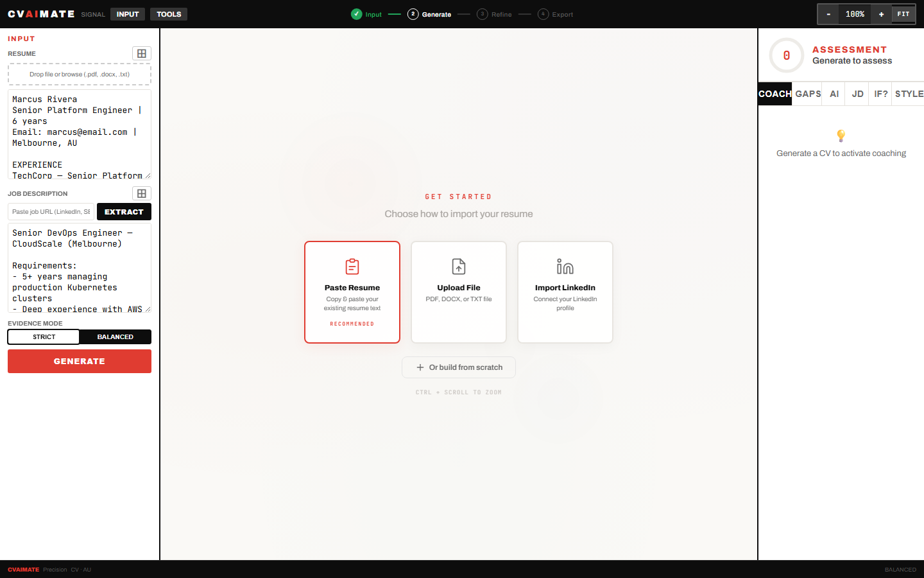Click the zoom in plus button

click(881, 14)
